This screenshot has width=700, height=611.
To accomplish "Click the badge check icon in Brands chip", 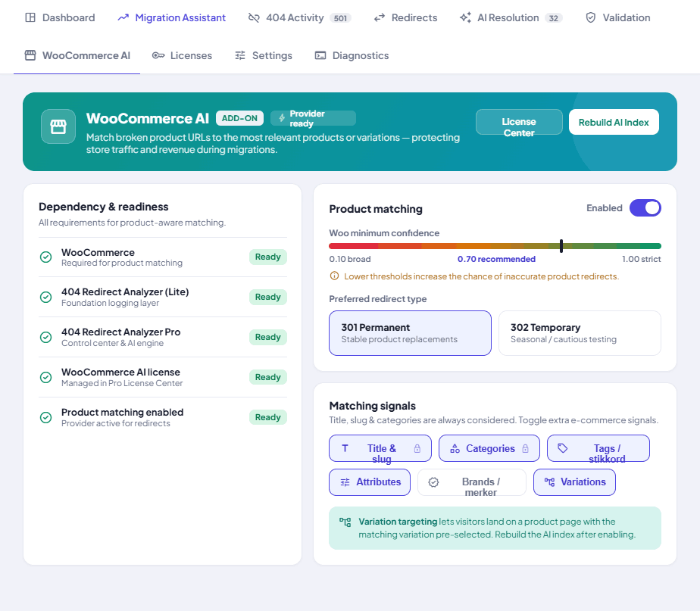I will (433, 482).
